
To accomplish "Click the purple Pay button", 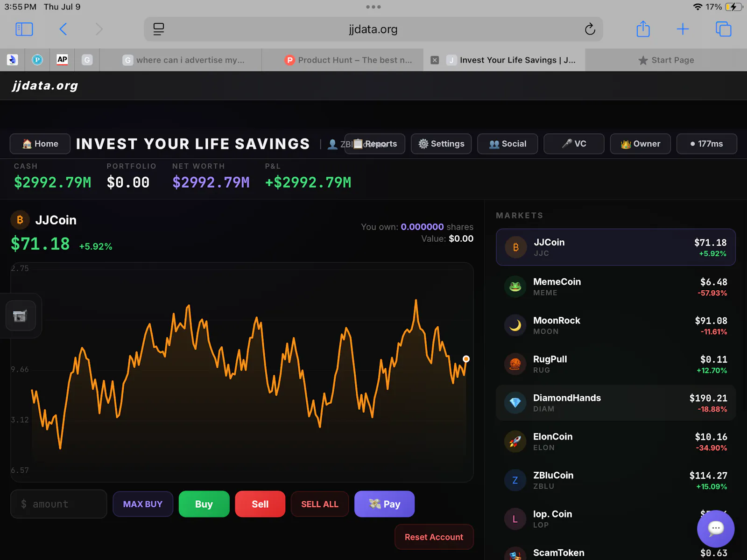I will (384, 504).
